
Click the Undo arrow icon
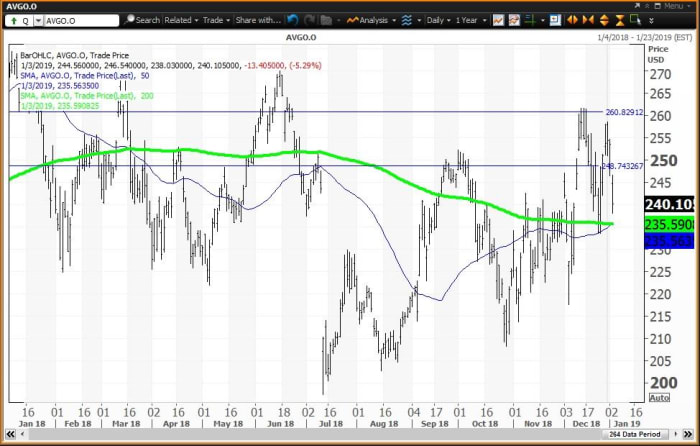[x=292, y=20]
